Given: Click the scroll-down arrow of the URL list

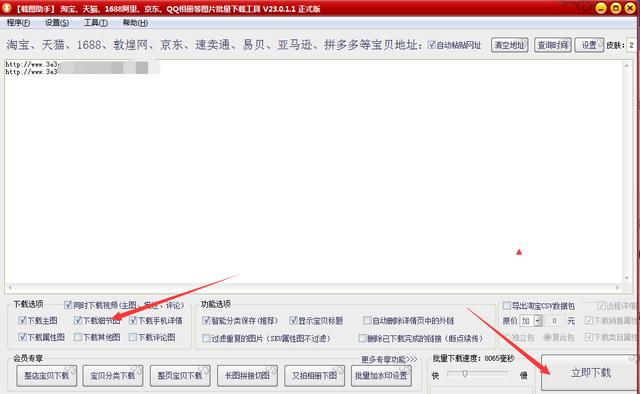Looking at the screenshot, I should (627, 278).
